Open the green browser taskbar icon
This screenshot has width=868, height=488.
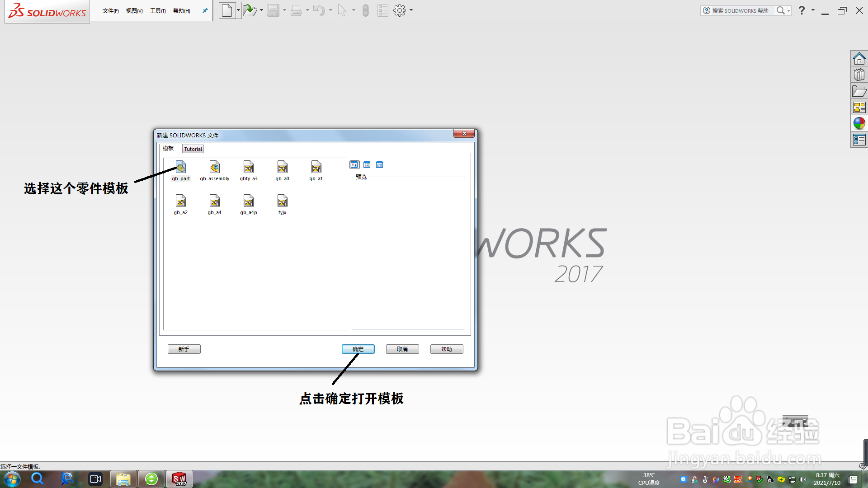[151, 479]
